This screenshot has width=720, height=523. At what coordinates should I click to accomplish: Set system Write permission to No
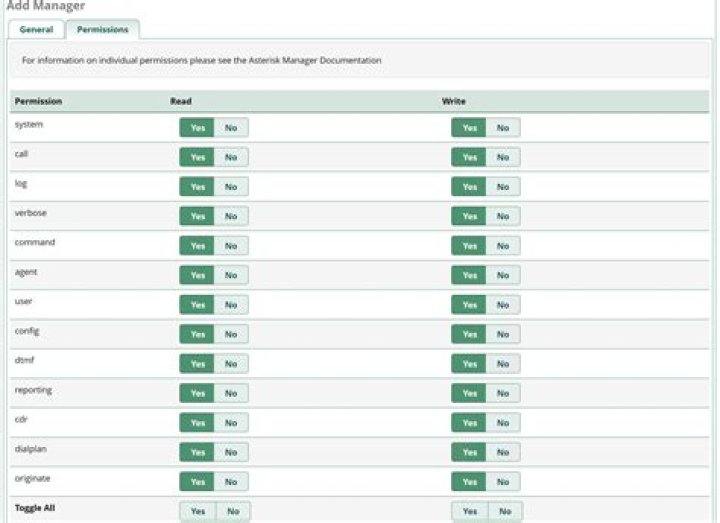click(502, 128)
